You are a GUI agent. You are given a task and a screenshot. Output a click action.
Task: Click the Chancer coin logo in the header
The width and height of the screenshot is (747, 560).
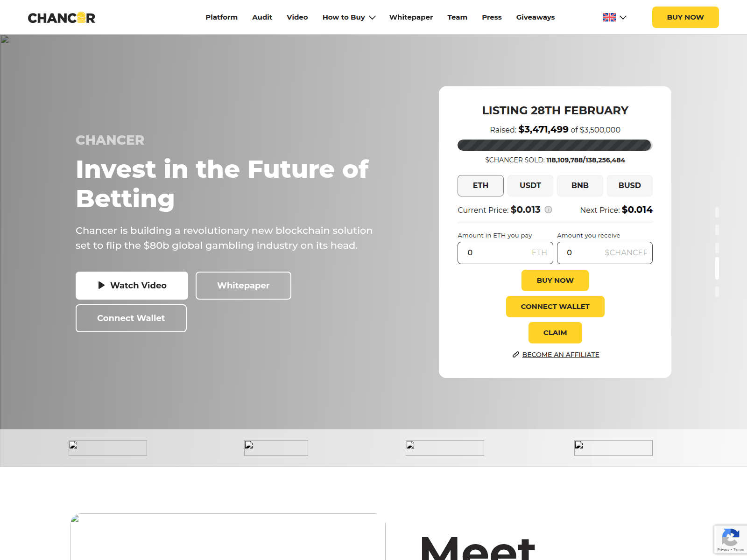(x=82, y=17)
